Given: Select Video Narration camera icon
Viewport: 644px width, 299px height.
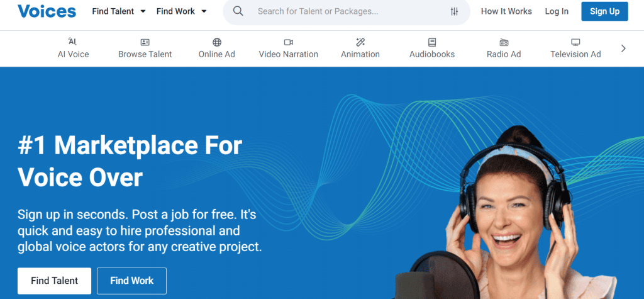Looking at the screenshot, I should (x=288, y=42).
